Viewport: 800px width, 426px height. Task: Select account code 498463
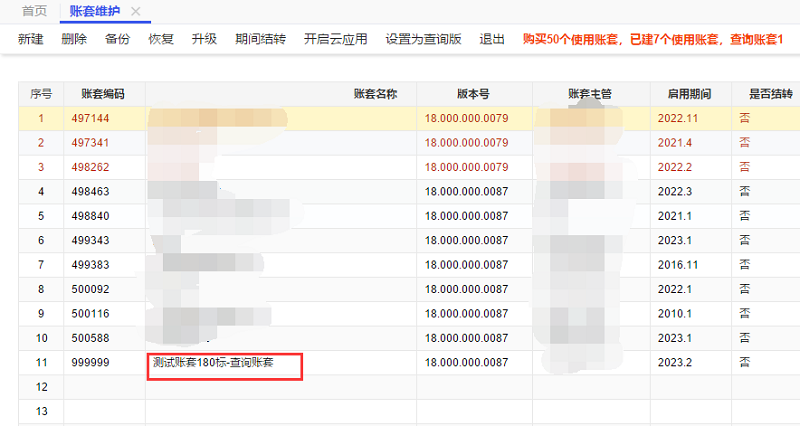90,192
